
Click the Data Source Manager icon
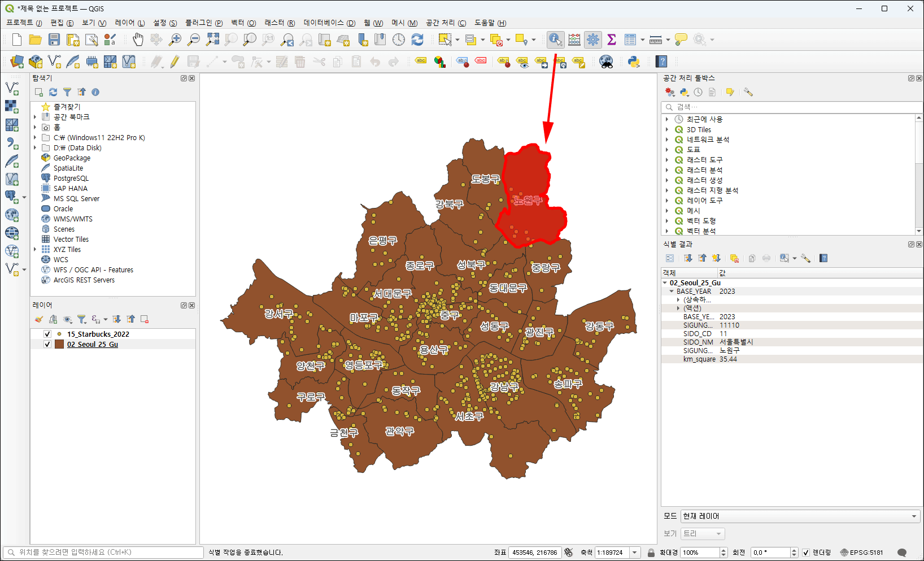17,62
